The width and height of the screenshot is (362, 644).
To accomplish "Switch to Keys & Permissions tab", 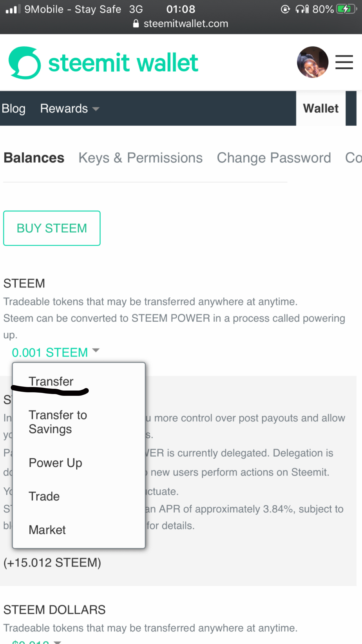I will [x=140, y=158].
